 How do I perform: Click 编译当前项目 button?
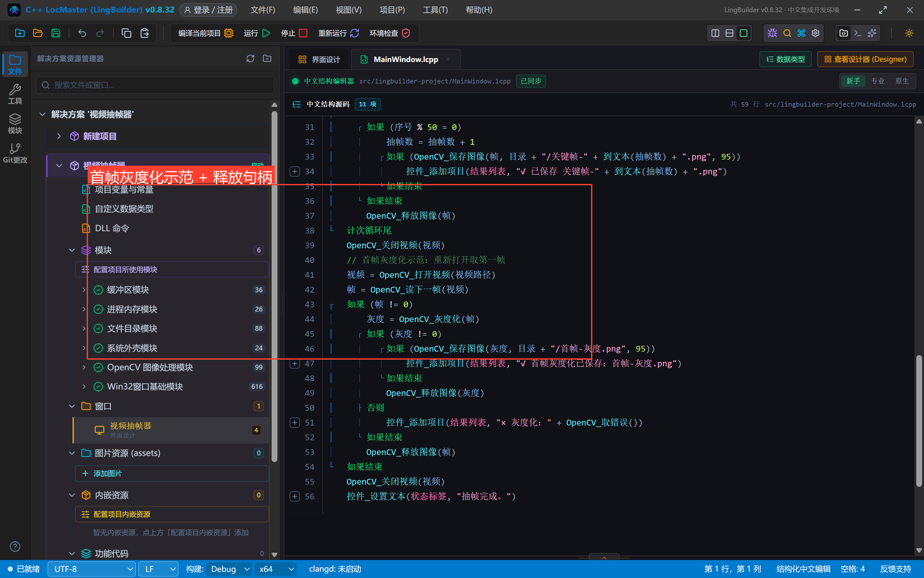(205, 33)
